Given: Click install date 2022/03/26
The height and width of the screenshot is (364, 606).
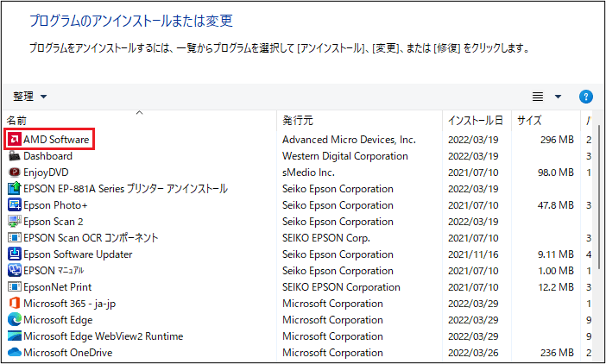Looking at the screenshot, I should point(473,353).
